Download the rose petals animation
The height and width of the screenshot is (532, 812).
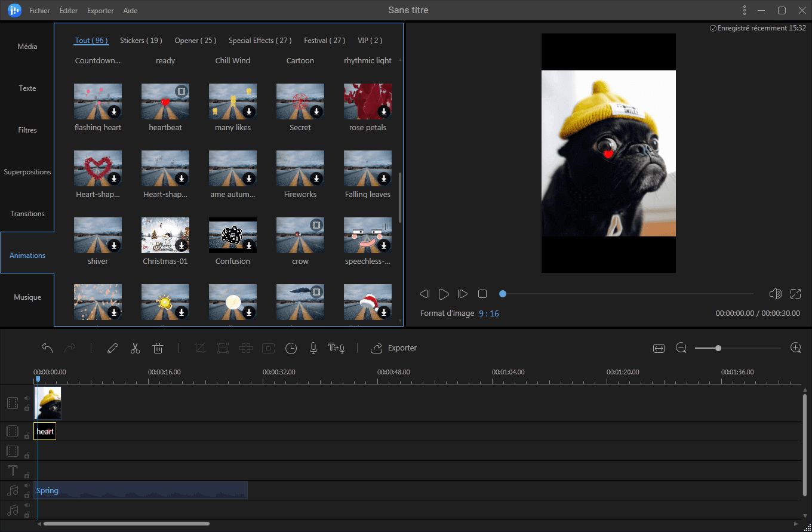pyautogui.click(x=384, y=112)
